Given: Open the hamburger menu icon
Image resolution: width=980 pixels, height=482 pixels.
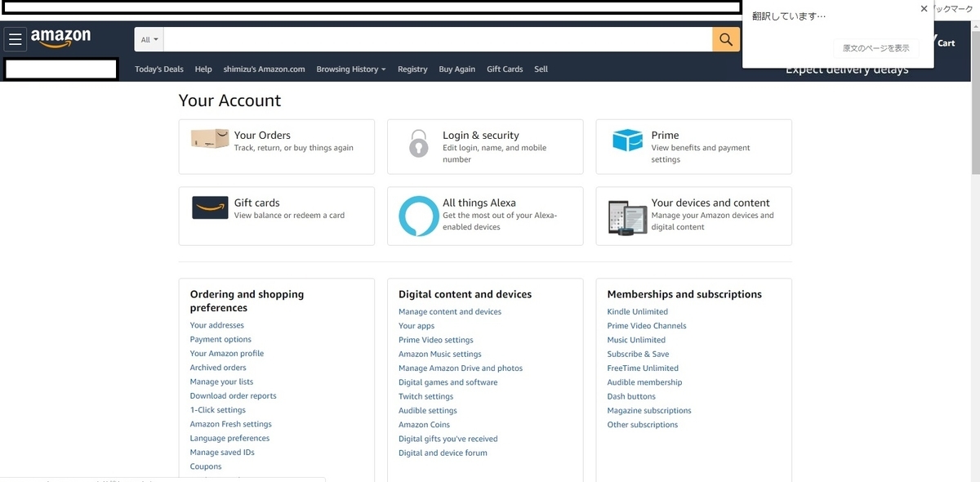Looking at the screenshot, I should (x=16, y=39).
